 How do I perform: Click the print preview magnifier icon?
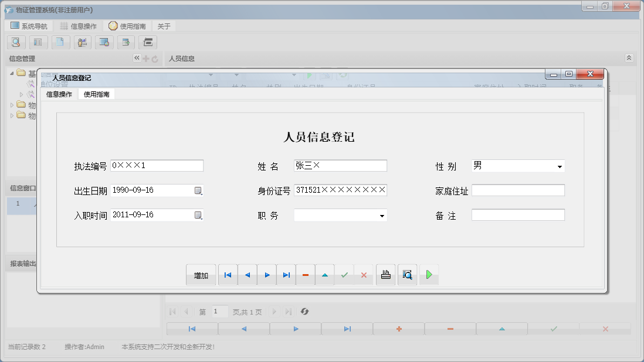[407, 275]
